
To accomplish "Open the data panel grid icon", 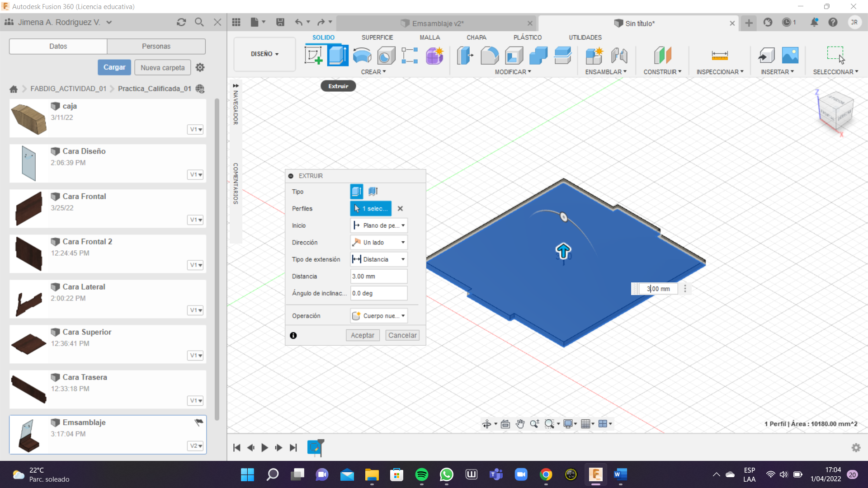I will 236,22.
